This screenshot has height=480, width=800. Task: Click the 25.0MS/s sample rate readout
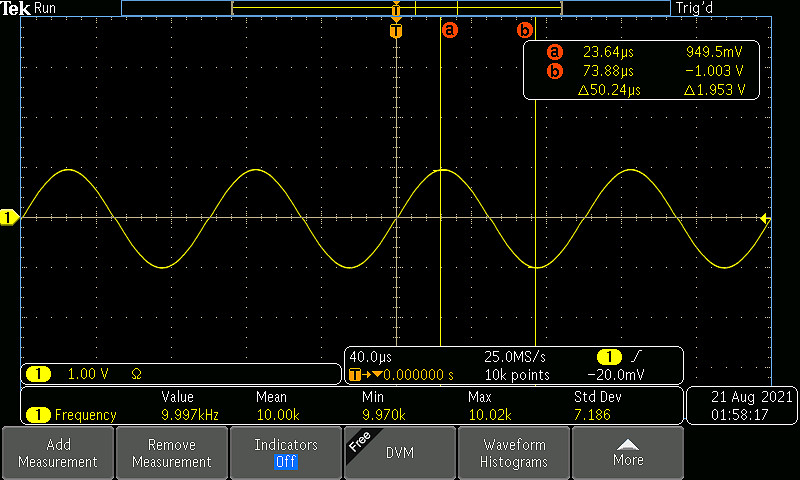[x=515, y=357]
